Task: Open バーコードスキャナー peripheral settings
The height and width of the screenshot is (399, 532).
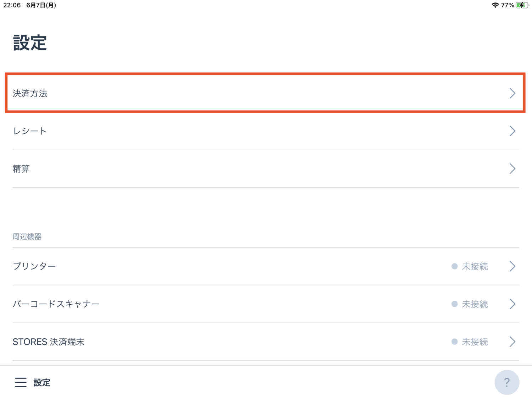Action: 266,304
